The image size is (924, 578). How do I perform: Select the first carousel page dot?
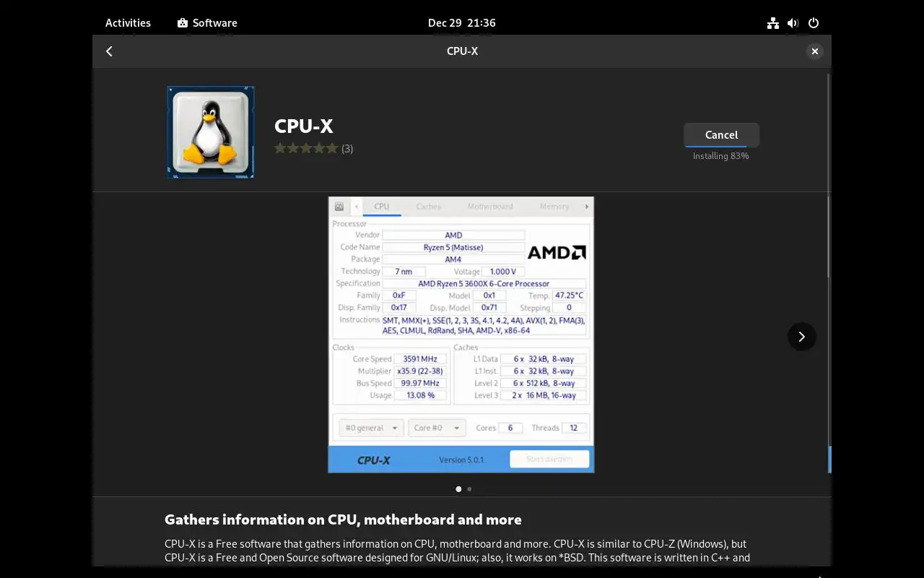458,489
